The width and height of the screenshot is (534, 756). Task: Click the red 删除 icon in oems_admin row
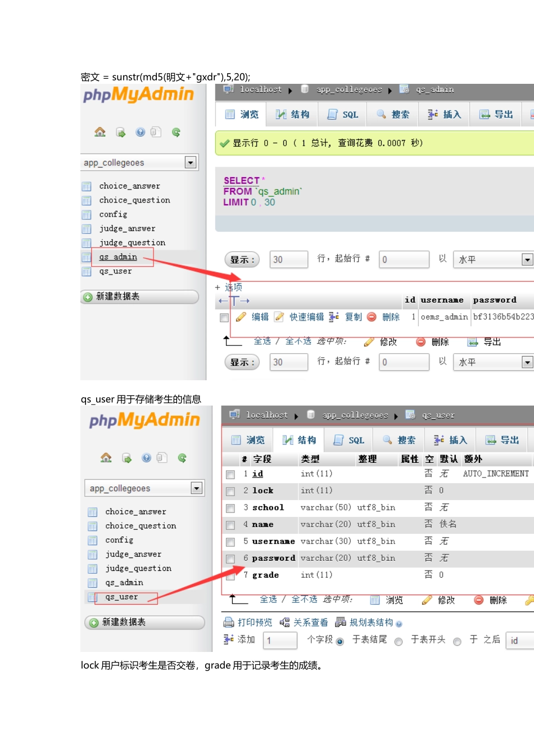(372, 317)
